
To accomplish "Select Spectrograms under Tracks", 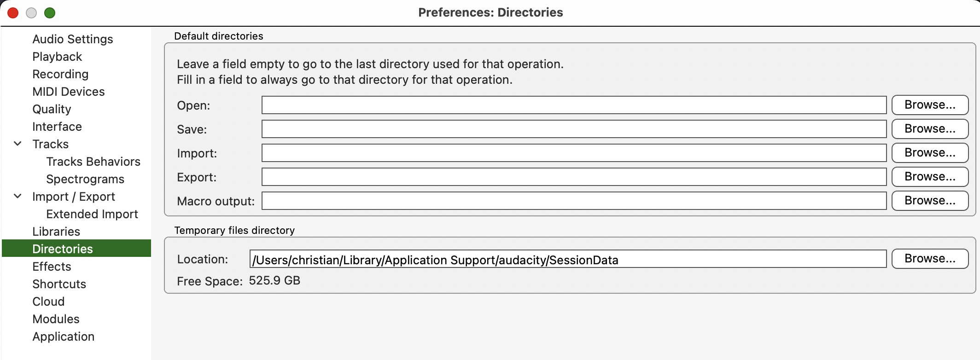I will pyautogui.click(x=85, y=179).
